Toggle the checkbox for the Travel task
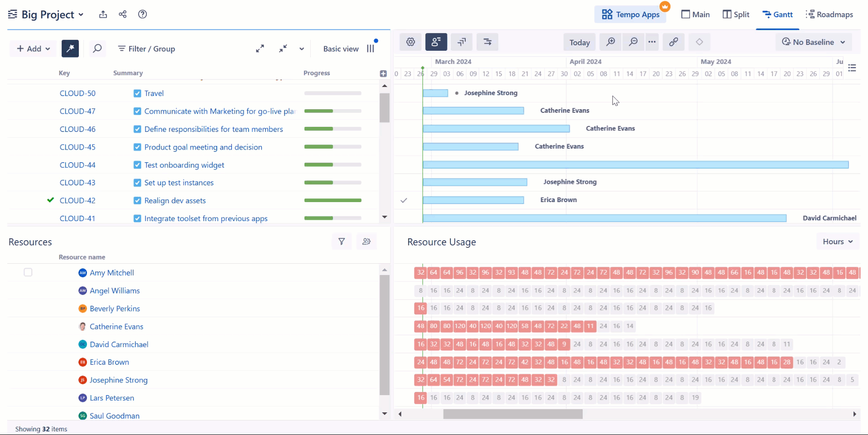The width and height of the screenshot is (868, 435). 137,93
